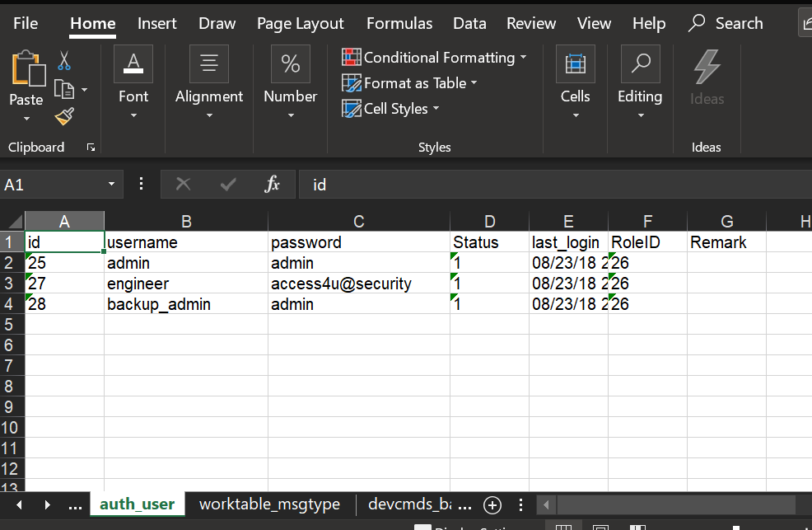Click the Ideas lightning icon
Screen dimensions: 812x530
[707, 66]
